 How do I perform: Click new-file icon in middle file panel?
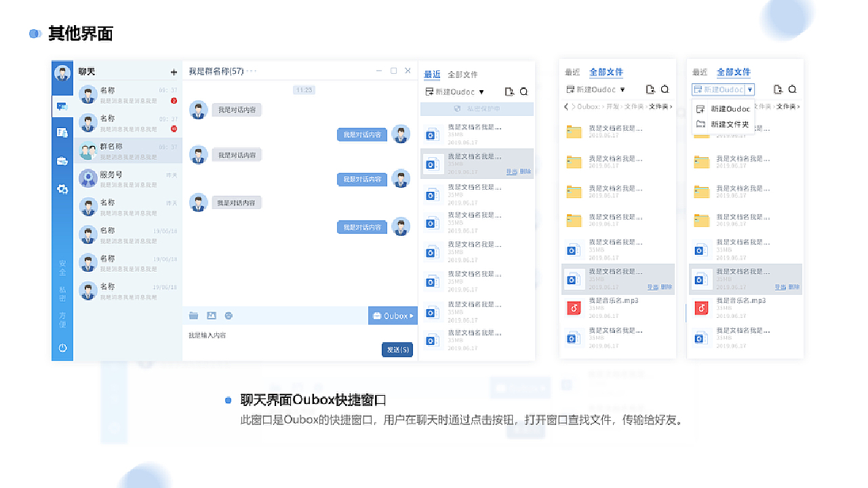tap(650, 89)
